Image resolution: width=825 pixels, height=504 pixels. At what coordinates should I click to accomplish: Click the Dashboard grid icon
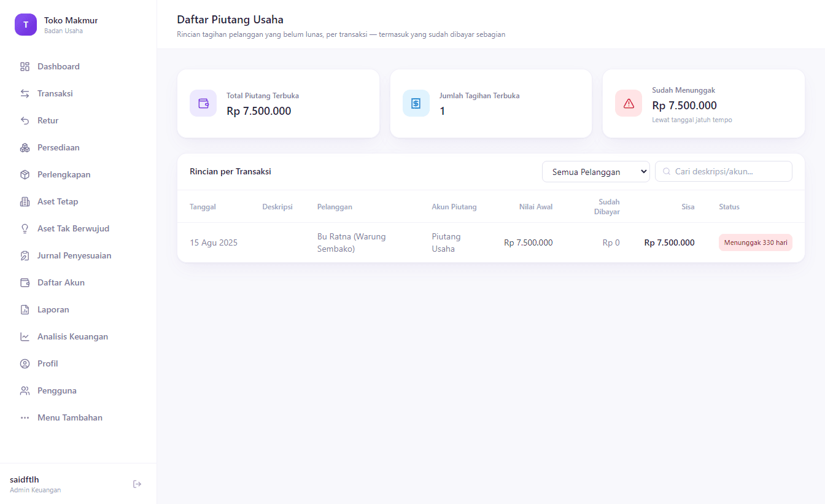(25, 66)
